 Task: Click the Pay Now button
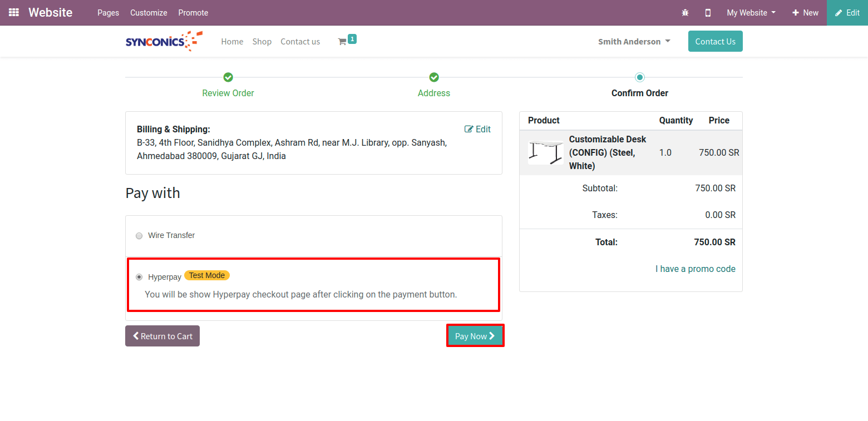tap(475, 336)
